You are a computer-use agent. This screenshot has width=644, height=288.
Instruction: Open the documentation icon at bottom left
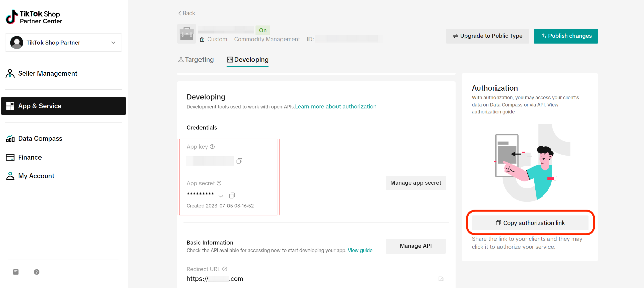click(15, 272)
